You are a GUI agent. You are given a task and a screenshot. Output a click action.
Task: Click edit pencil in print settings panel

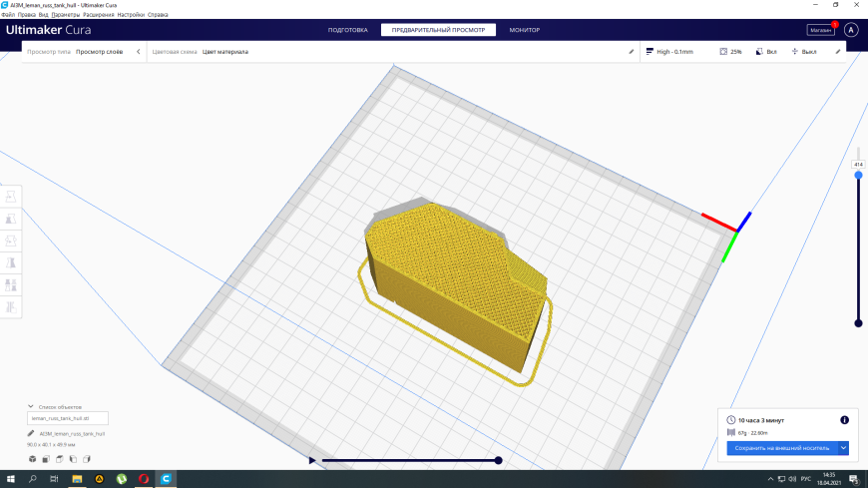click(x=837, y=52)
